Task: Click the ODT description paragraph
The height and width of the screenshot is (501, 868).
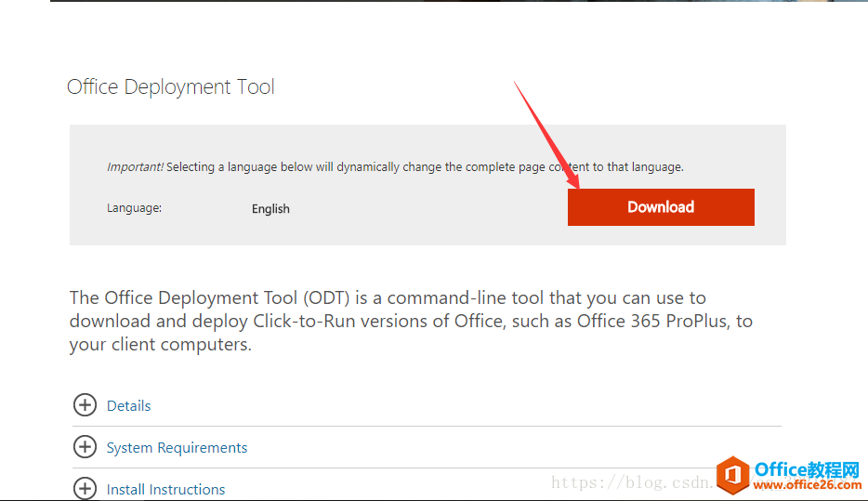Action: coord(411,321)
